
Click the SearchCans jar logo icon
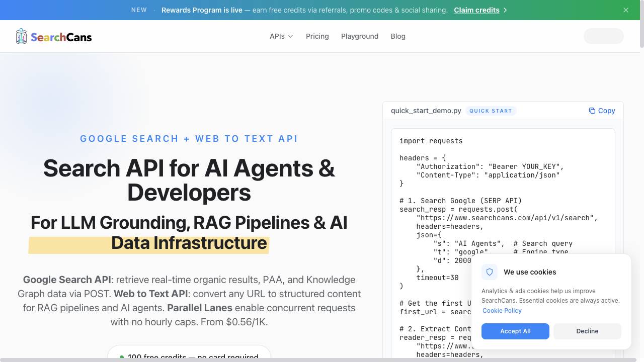[21, 36]
